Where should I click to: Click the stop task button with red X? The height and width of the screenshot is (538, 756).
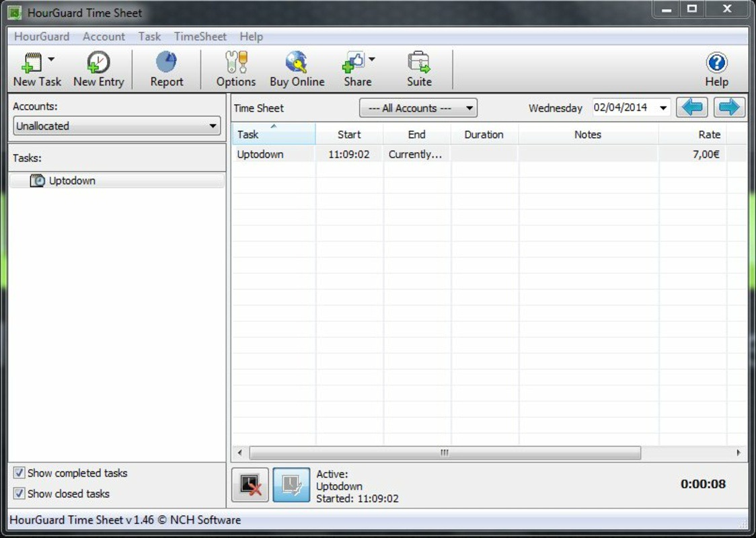250,485
